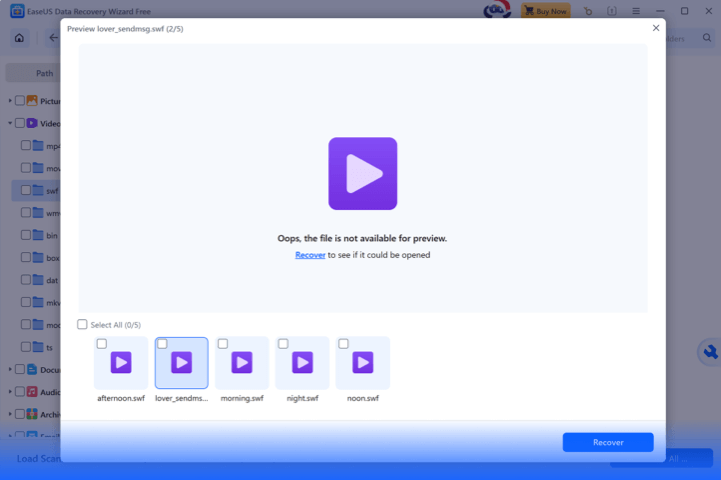Select the night.swf thumbnail

302,363
